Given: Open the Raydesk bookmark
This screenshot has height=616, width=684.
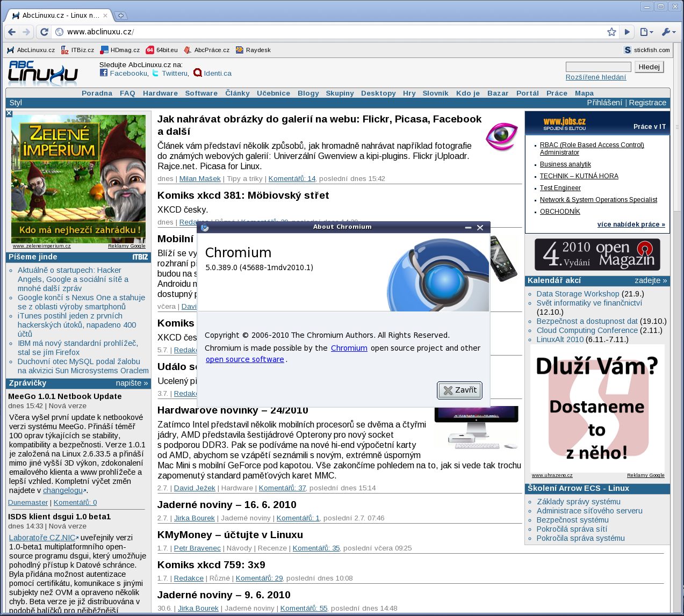Looking at the screenshot, I should coord(253,50).
